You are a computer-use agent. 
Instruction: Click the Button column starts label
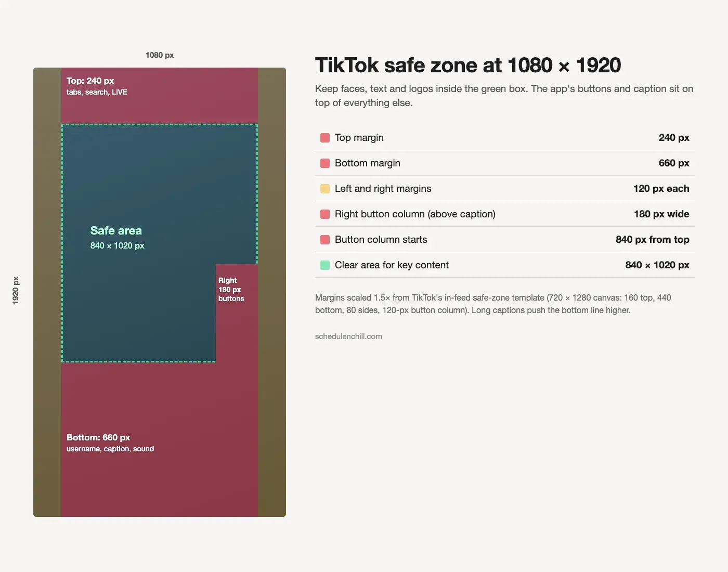coord(381,240)
